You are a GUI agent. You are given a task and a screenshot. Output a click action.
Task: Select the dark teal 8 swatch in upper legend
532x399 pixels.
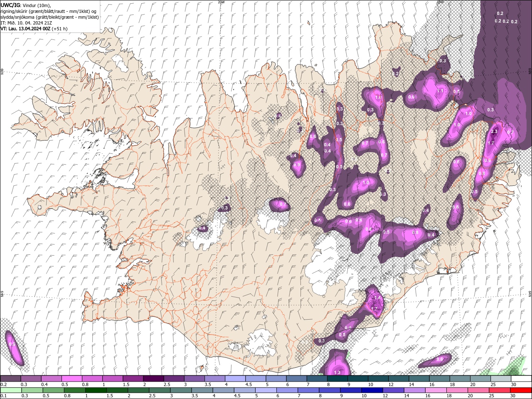(x=337, y=379)
